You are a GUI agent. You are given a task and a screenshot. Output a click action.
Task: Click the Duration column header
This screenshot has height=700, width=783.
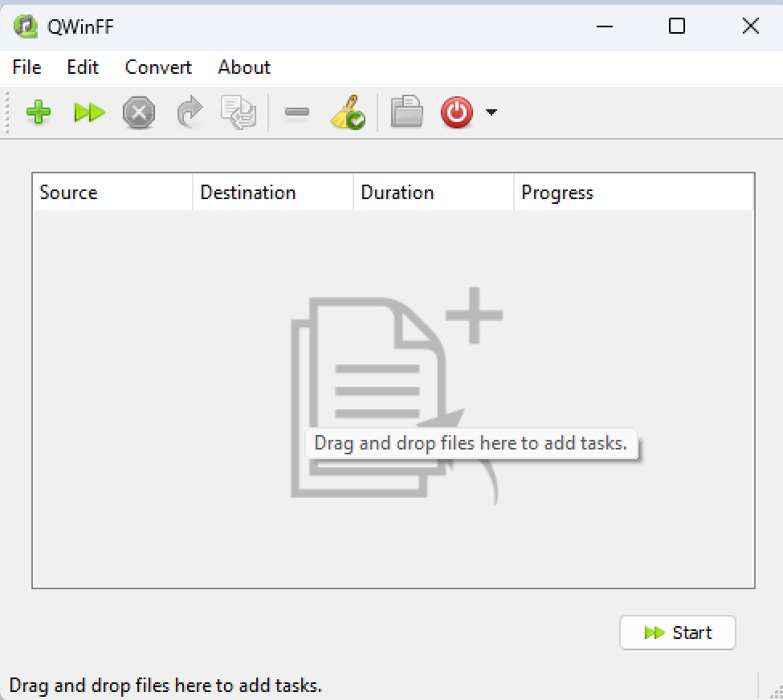(434, 193)
